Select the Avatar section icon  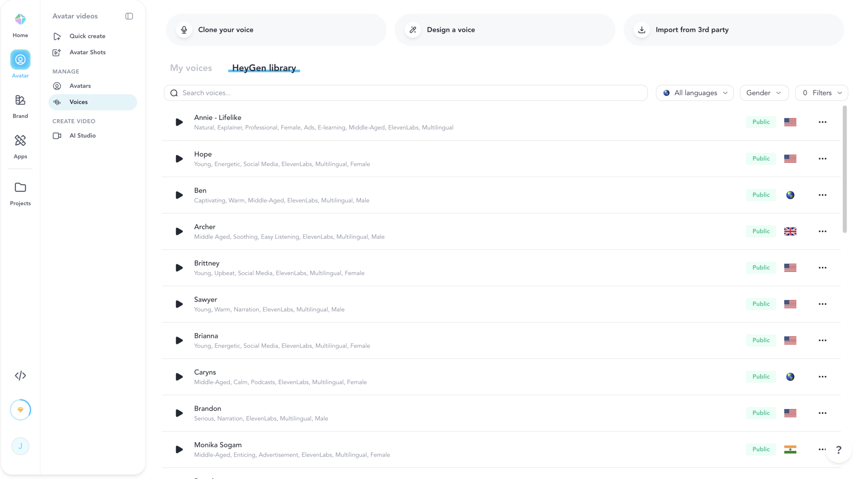20,60
